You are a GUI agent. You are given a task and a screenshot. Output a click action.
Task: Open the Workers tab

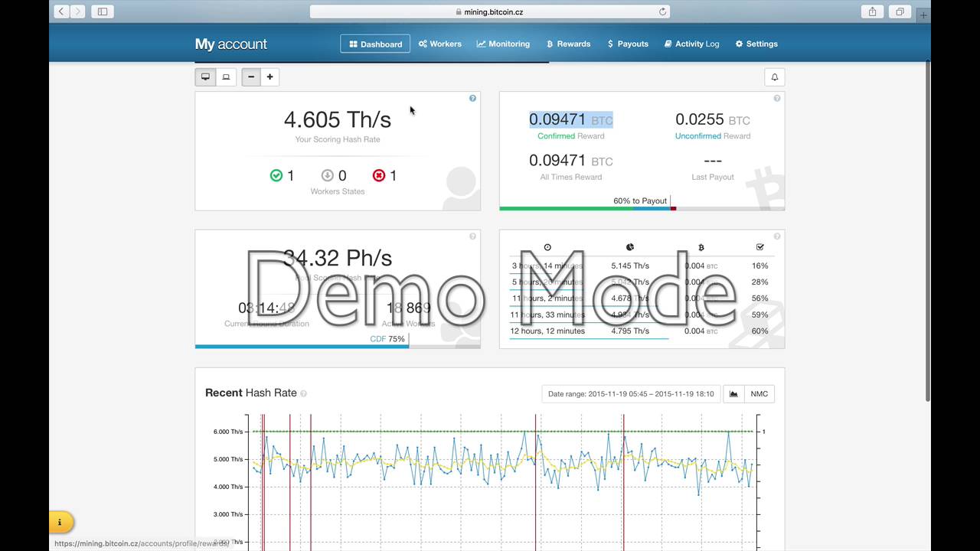[439, 44]
